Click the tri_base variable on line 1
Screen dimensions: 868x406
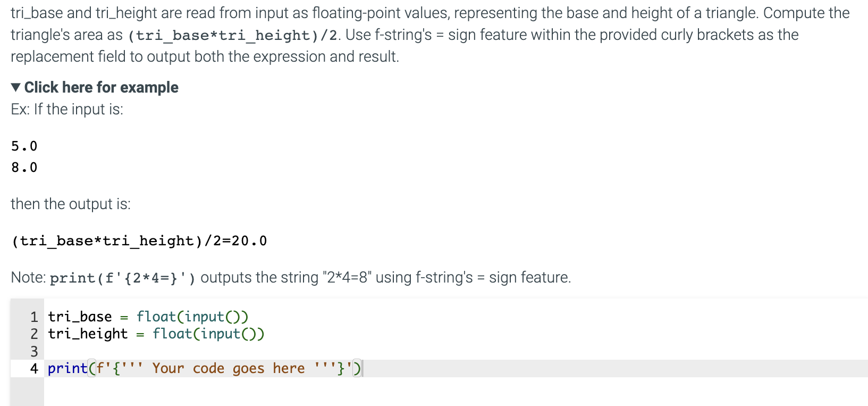[x=79, y=317]
